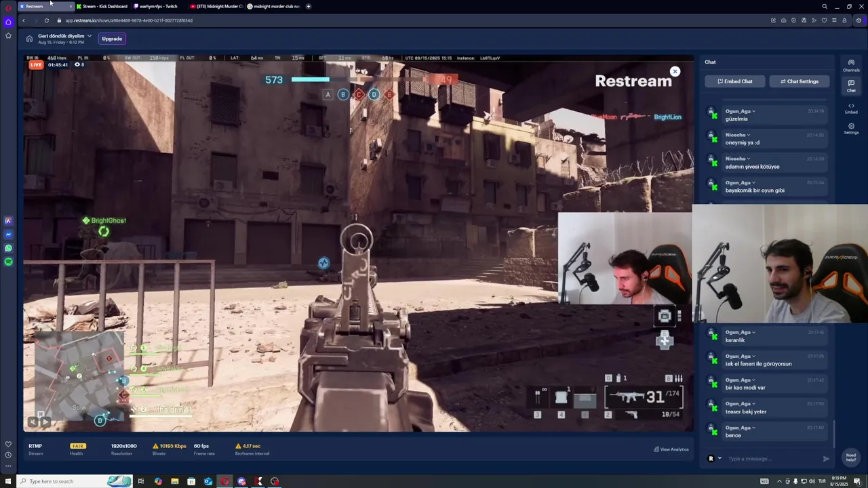Open the midnight morder club Google tab
Screen dimensions: 868x488
tap(273, 6)
